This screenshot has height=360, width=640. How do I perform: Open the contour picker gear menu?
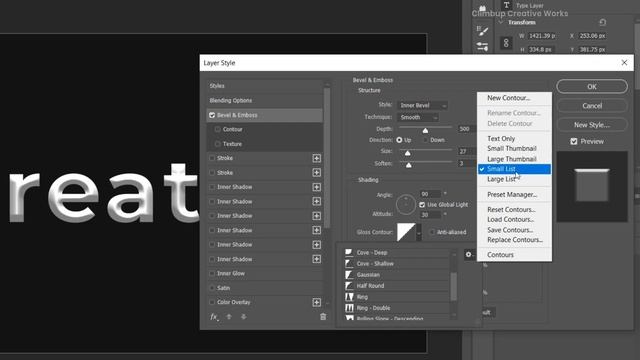tap(469, 255)
